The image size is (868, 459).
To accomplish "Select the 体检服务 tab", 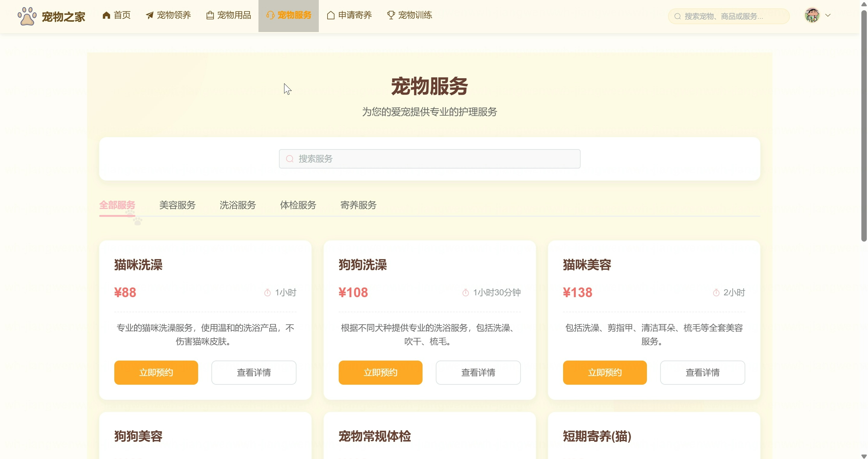I will coord(298,205).
